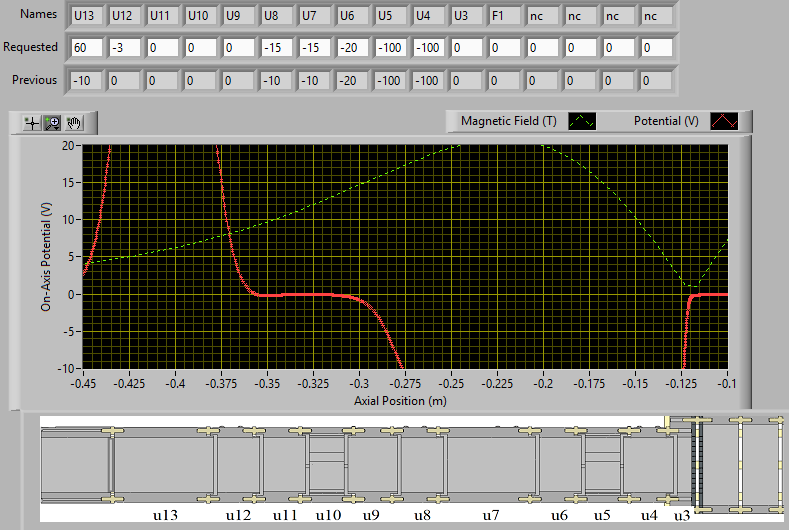Click the Requested -15 field for U7
This screenshot has height=530, width=789.
pyautogui.click(x=315, y=48)
